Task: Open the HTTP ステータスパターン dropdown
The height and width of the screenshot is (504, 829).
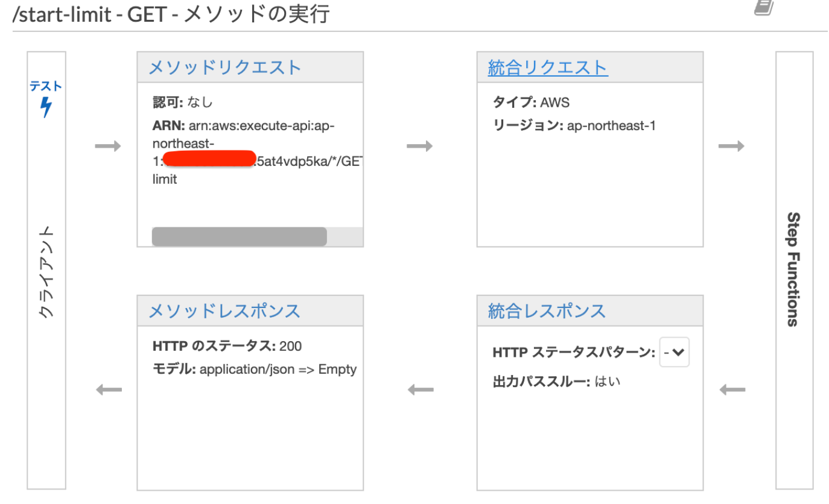Action: click(x=675, y=353)
